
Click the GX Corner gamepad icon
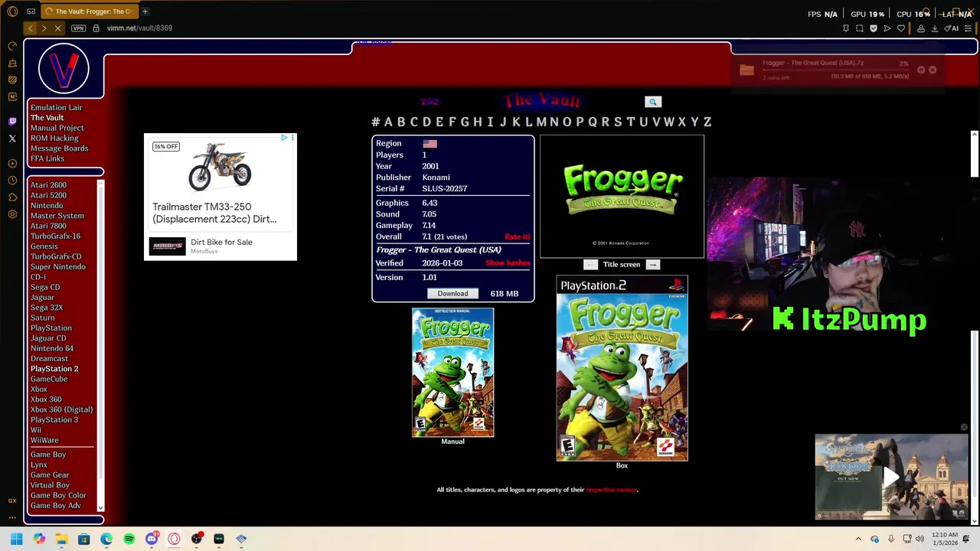[31, 11]
